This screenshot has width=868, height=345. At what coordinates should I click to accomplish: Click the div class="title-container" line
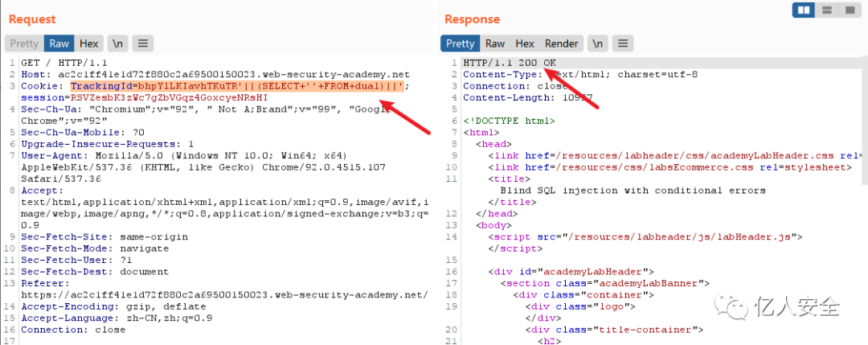614,330
